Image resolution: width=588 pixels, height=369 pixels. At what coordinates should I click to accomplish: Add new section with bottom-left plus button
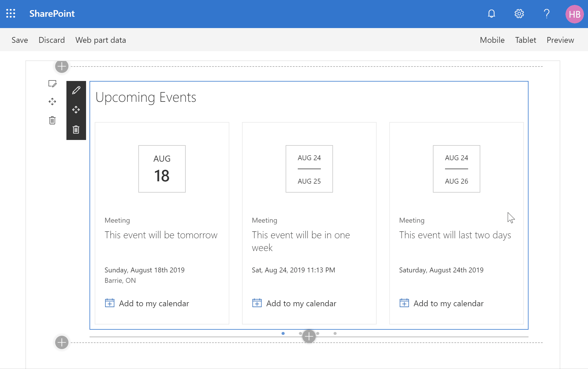click(62, 342)
